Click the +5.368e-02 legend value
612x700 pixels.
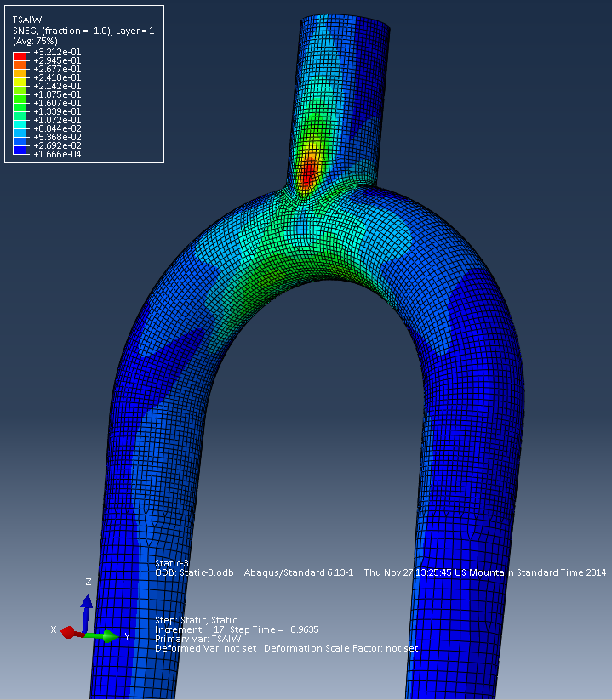pos(57,137)
